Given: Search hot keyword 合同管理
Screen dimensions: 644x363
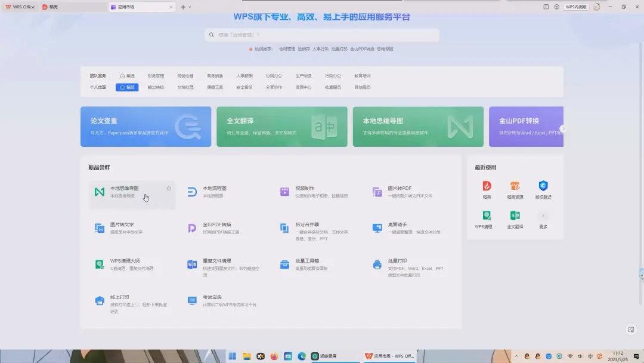Looking at the screenshot, I should 287,49.
